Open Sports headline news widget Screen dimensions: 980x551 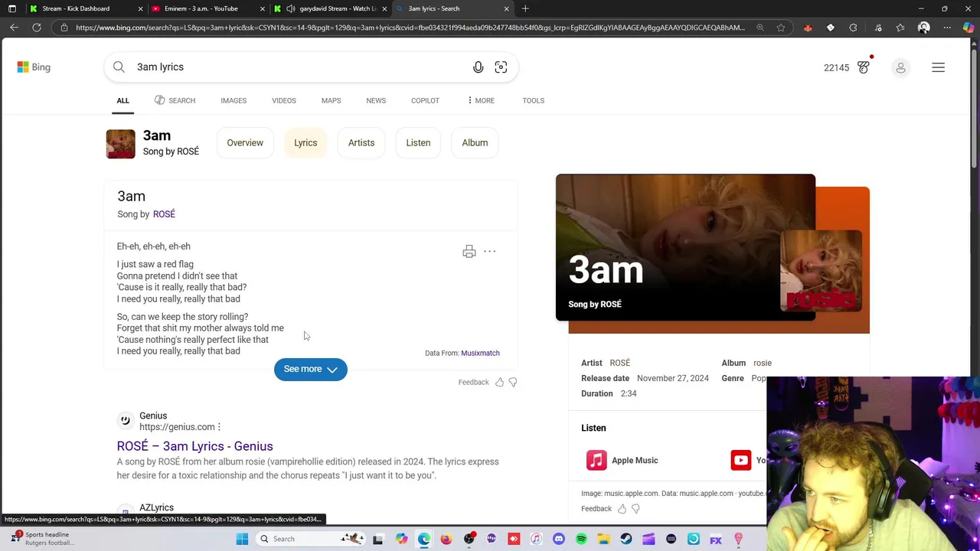[x=42, y=539]
